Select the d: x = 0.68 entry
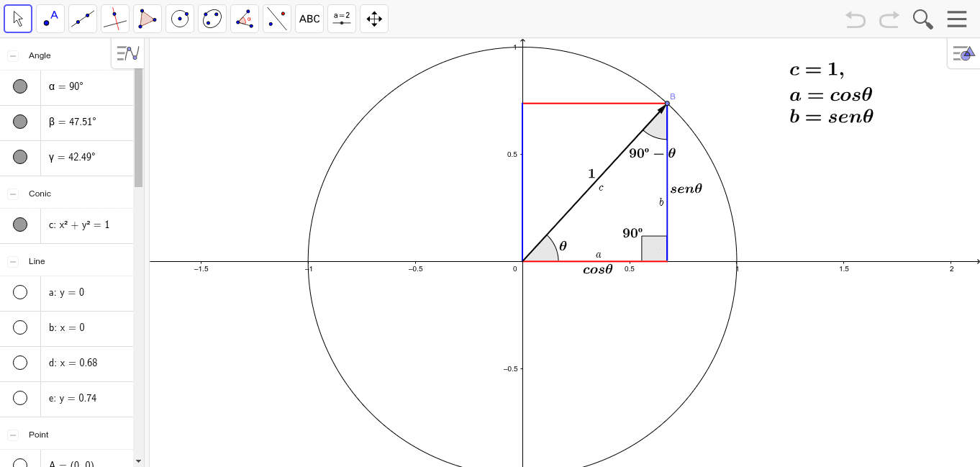 tap(87, 363)
